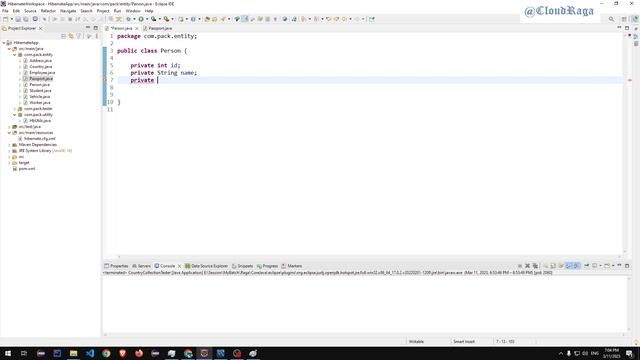Viewport: 640px width, 360px height.
Task: Collapse the src/main/java folder
Action: tap(9, 49)
